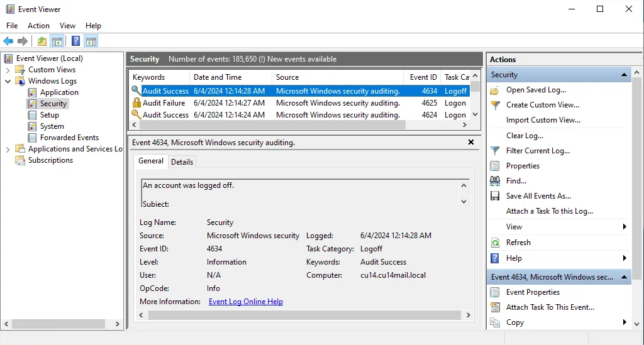Toggle the Show/Hide Console Tree toolbar icon

pos(57,41)
